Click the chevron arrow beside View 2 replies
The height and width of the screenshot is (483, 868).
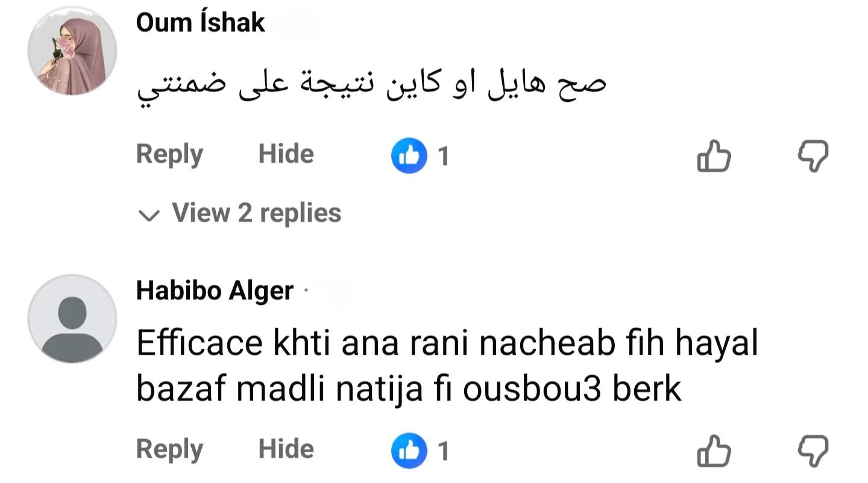[x=149, y=215]
